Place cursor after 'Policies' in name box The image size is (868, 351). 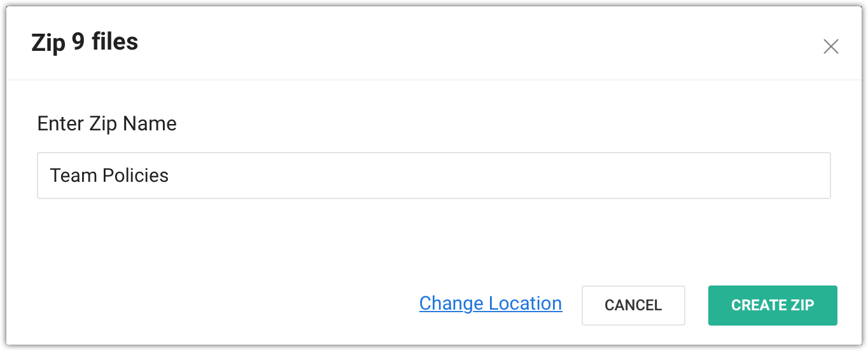pyautogui.click(x=171, y=175)
